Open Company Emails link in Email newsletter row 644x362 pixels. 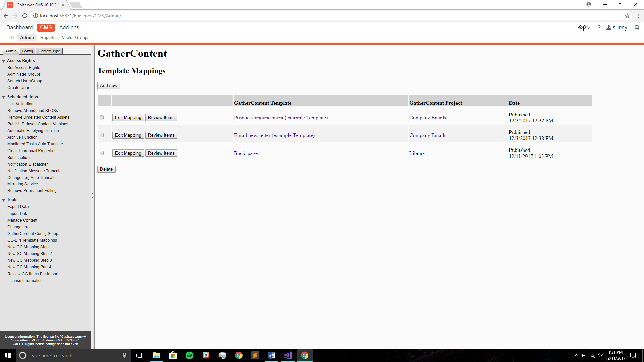tap(428, 135)
